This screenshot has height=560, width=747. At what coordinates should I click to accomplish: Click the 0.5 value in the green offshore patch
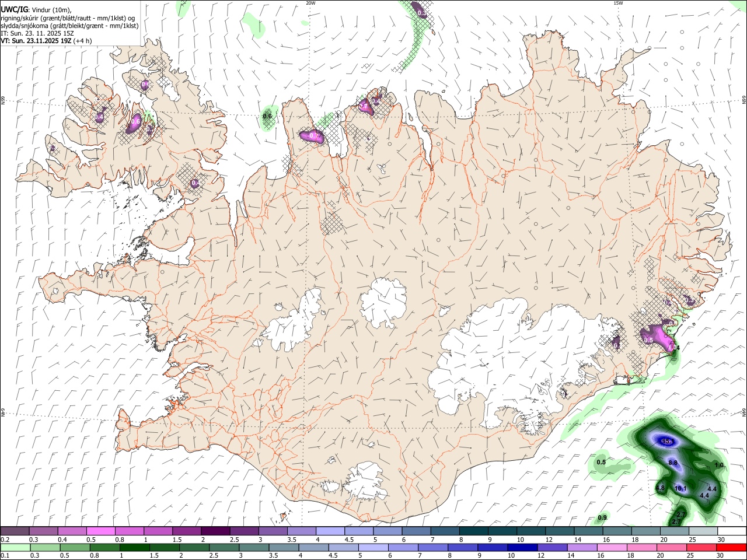tap(601, 463)
